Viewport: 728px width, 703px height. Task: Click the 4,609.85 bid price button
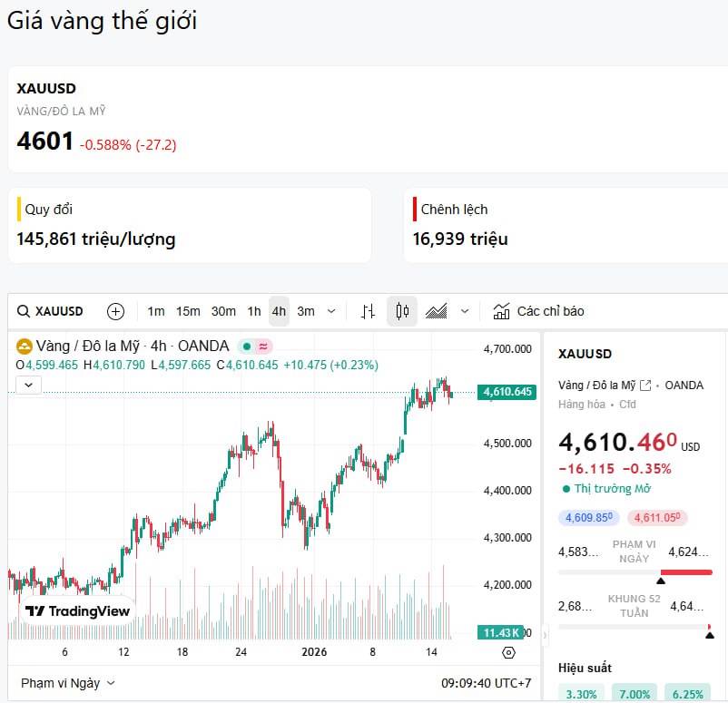click(589, 516)
